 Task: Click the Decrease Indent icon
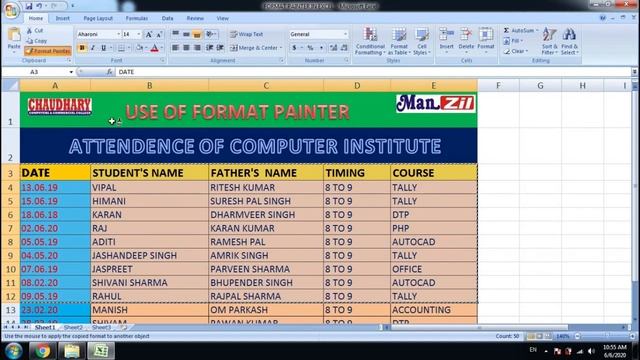point(209,48)
